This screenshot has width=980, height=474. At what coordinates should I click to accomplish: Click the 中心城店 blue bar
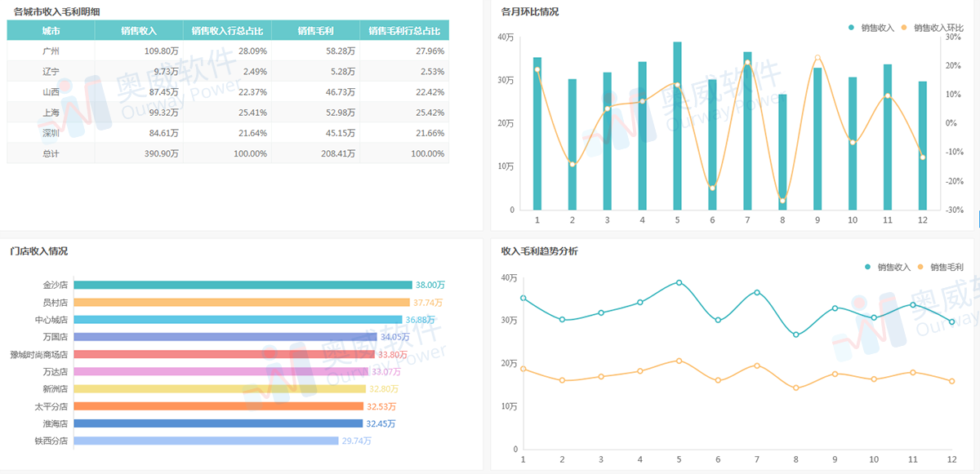238,319
